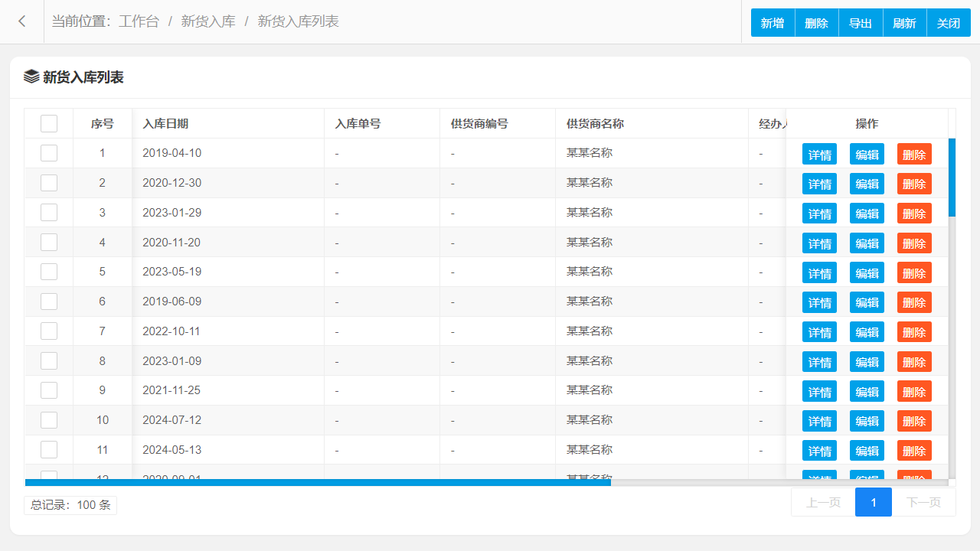Open 详情 for row 2023-01-09
The image size is (980, 551).
coord(819,362)
